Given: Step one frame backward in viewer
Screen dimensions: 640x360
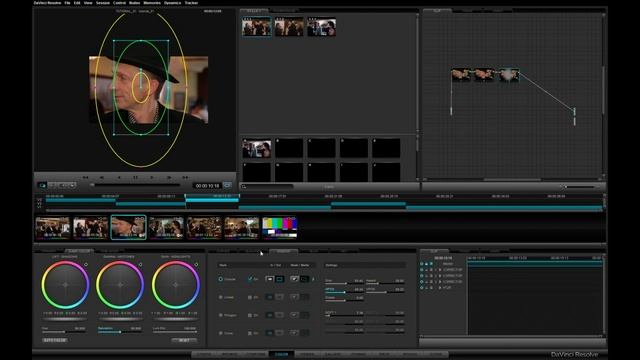Looking at the screenshot, I should [102, 178].
